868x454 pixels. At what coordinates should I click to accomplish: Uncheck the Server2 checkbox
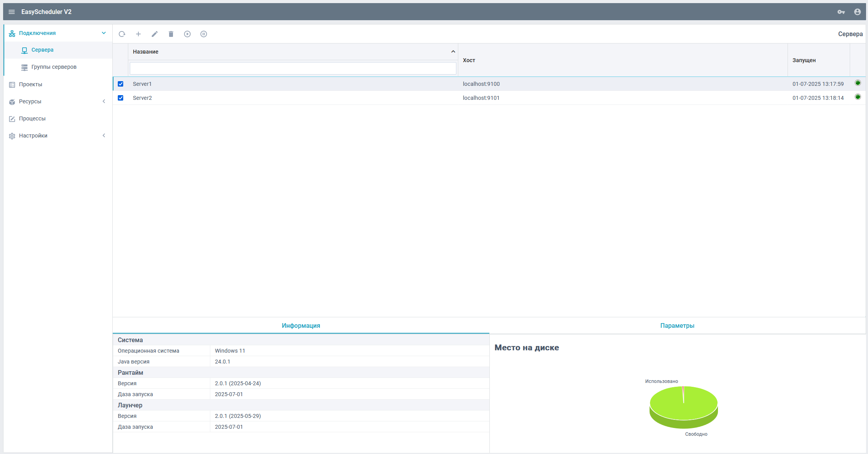[x=121, y=98]
